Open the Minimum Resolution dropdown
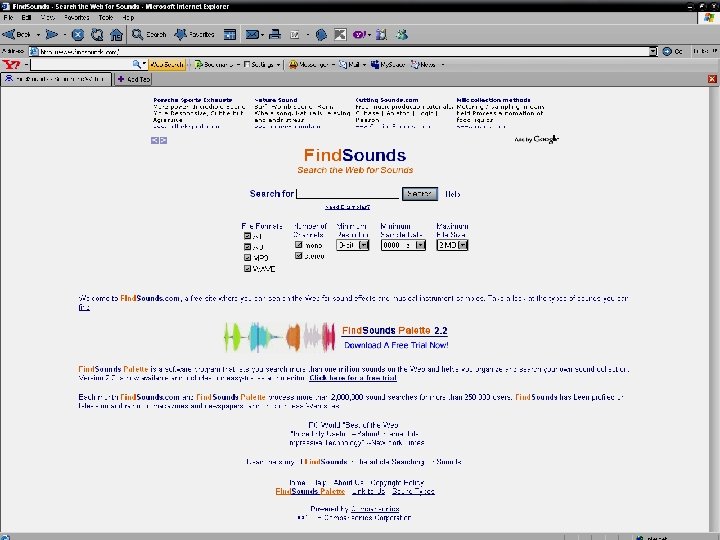 (353, 245)
